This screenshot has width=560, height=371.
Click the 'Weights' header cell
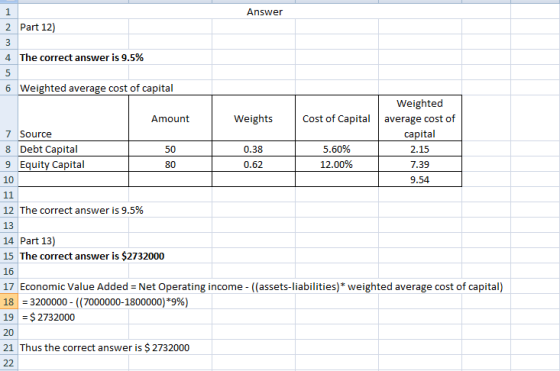[x=253, y=118]
